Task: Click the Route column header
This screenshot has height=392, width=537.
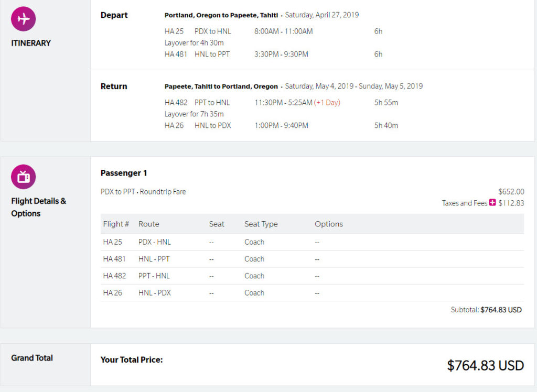Action: click(x=148, y=224)
